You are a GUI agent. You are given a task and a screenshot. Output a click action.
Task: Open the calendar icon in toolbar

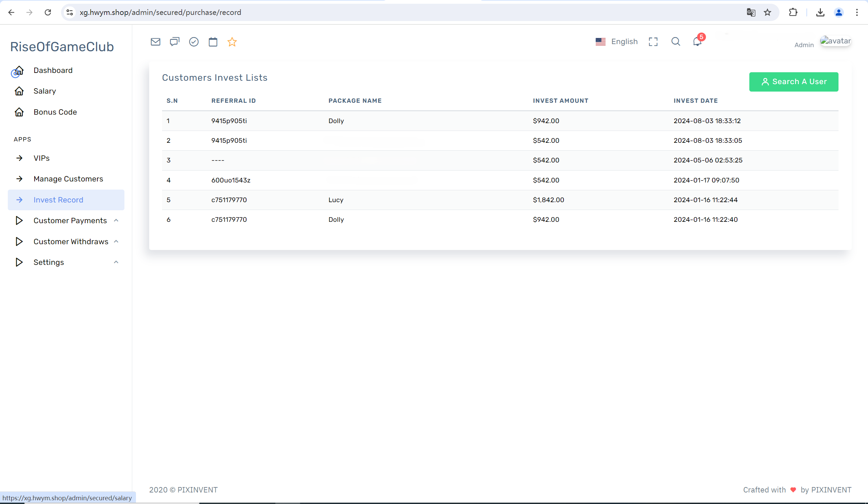pyautogui.click(x=213, y=42)
